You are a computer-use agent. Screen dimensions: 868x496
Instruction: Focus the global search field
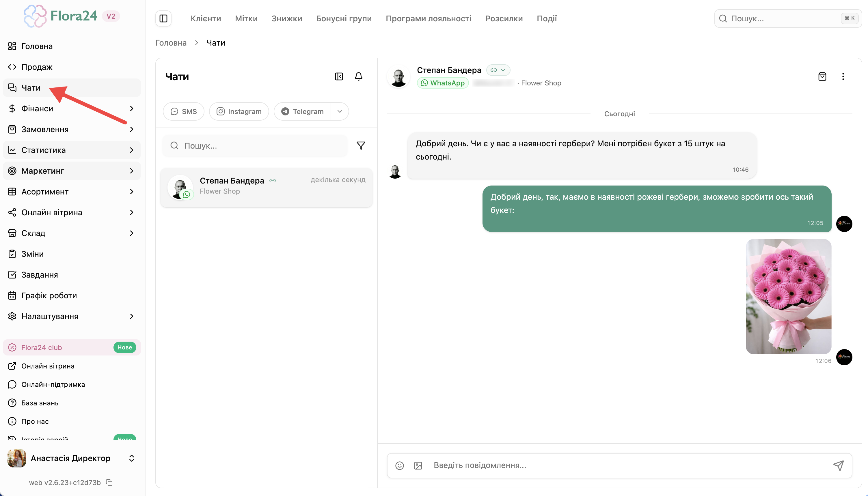tap(788, 18)
